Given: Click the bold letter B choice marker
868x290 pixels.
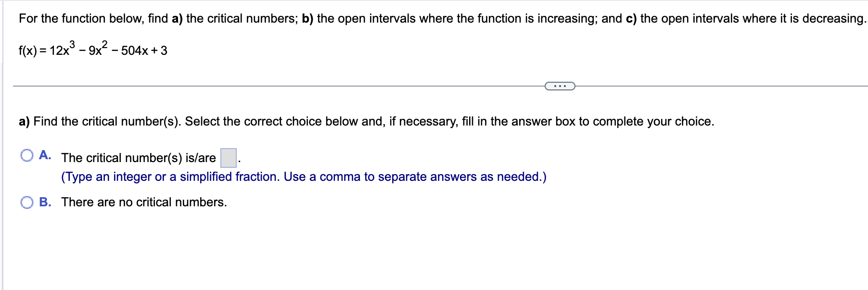Looking at the screenshot, I should (x=45, y=202).
